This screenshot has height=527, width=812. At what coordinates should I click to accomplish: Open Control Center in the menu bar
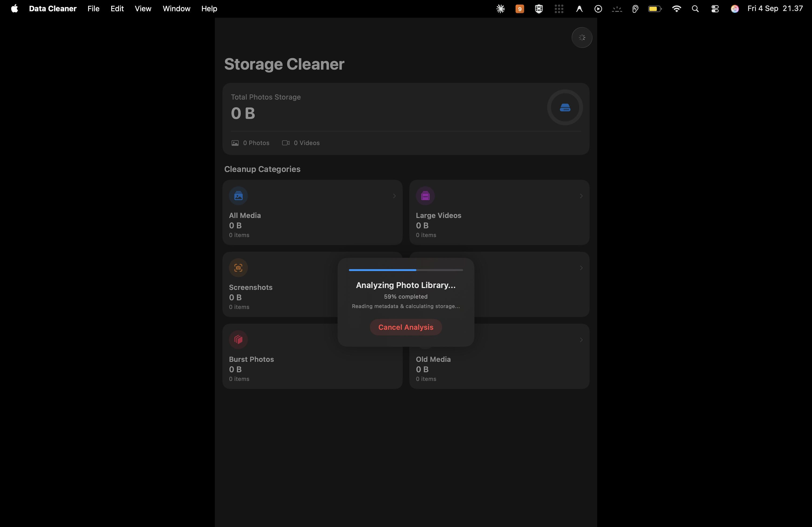pyautogui.click(x=715, y=9)
